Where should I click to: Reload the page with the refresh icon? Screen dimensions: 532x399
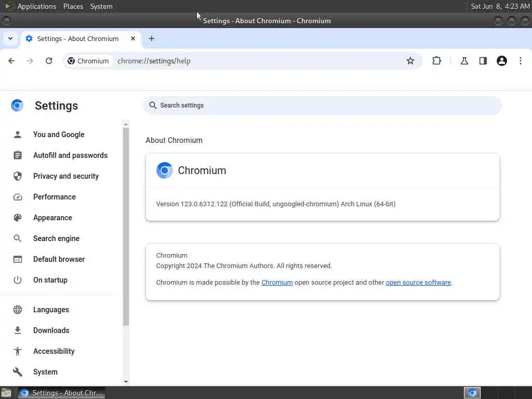[x=49, y=61]
